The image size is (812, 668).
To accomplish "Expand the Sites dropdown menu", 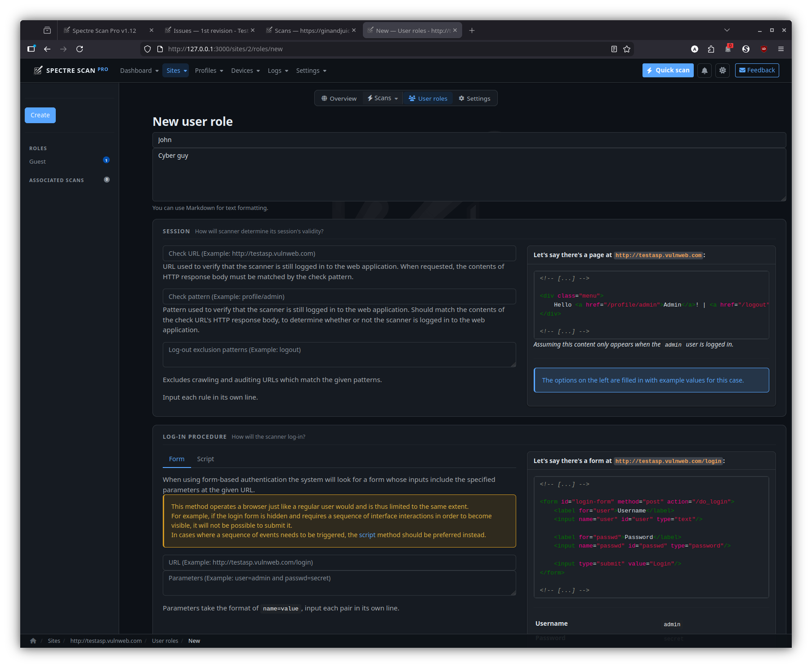I will [176, 71].
